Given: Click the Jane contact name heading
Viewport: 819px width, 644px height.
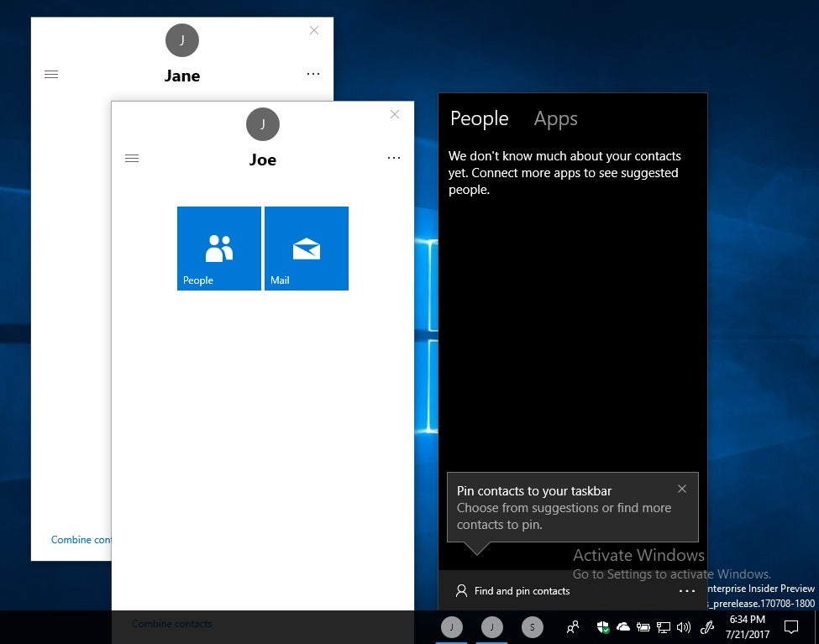Looking at the screenshot, I should [x=182, y=76].
